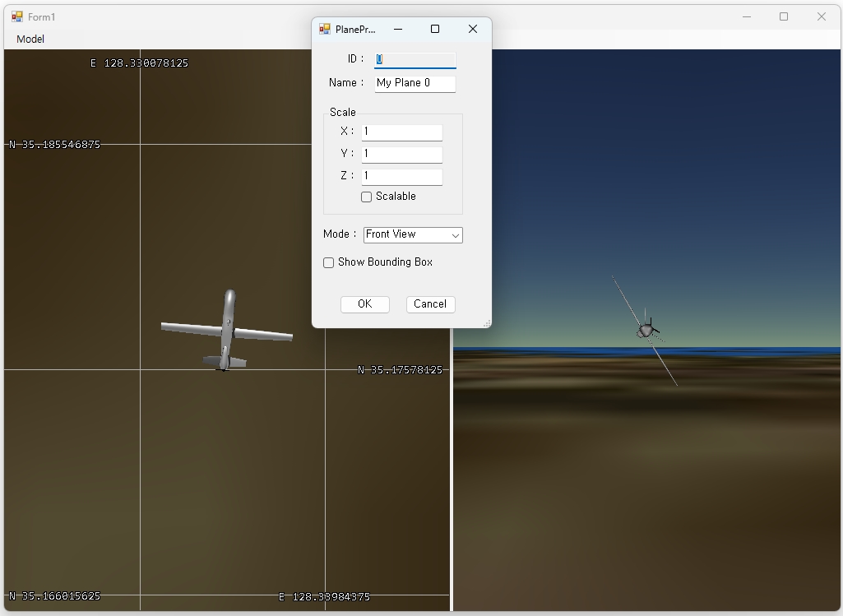843x616 pixels.
Task: Maximize the Form1 window
Action: pyautogui.click(x=784, y=16)
